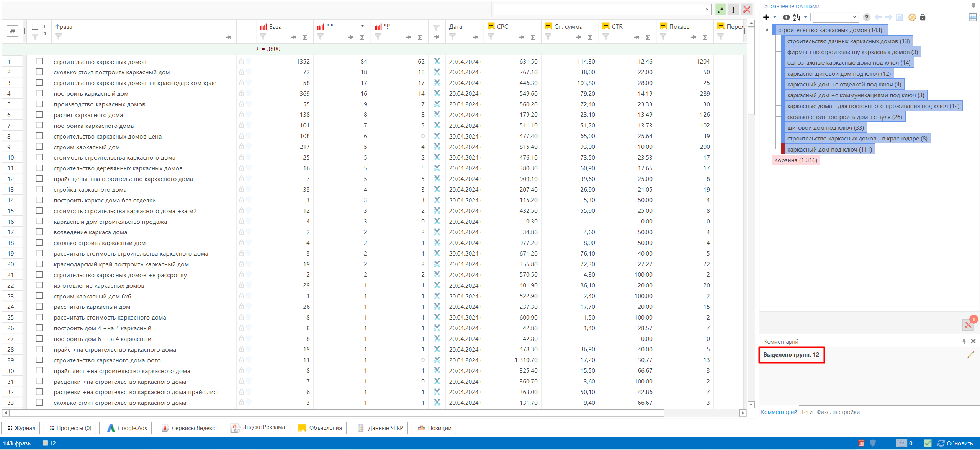Switch to the Теги tab
Image resolution: width=980 pixels, height=450 pixels.
point(807,412)
